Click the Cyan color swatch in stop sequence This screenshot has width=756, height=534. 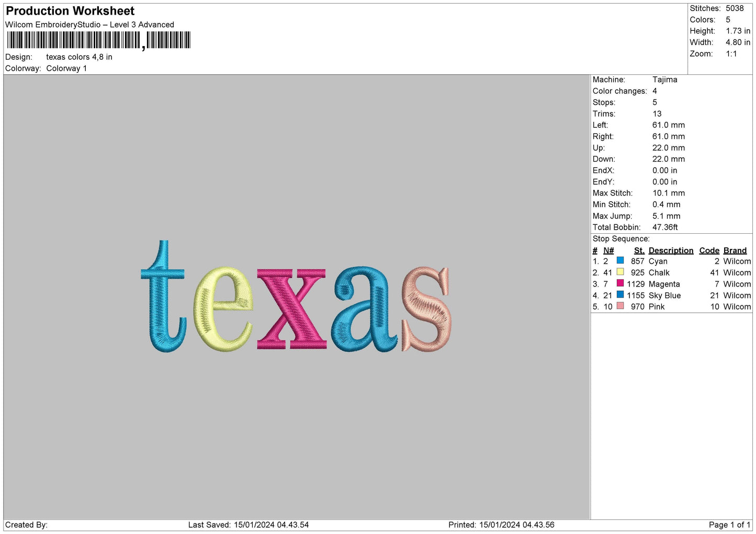pos(620,260)
